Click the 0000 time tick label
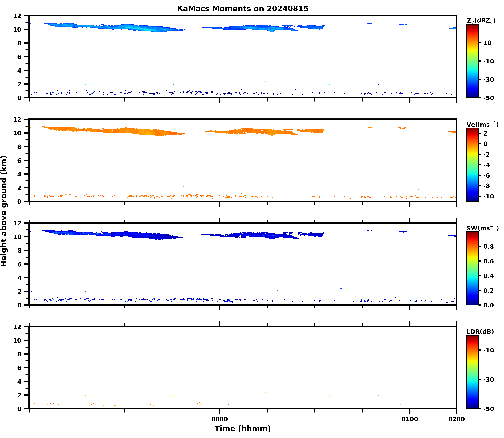504x438 pixels. 219,419
